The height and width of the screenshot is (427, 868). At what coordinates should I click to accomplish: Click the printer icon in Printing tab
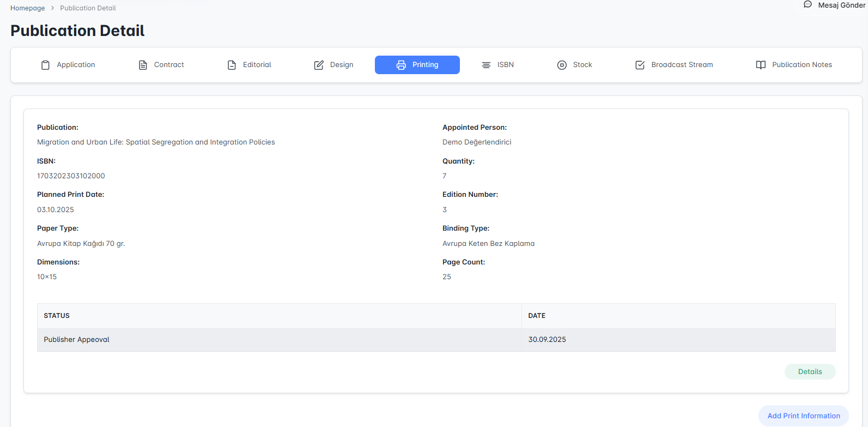pyautogui.click(x=401, y=65)
